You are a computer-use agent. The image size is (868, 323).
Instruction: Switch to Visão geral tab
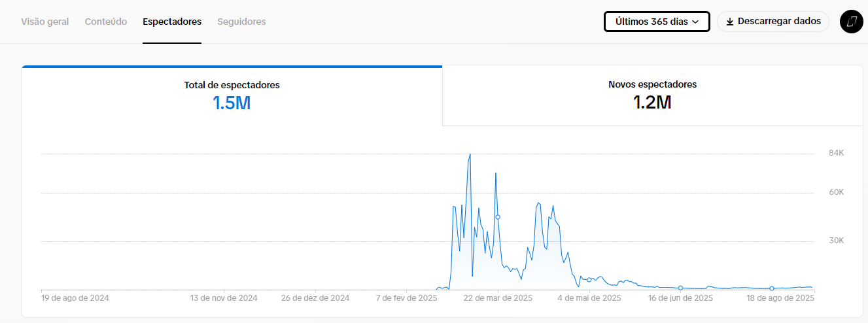[x=45, y=22]
